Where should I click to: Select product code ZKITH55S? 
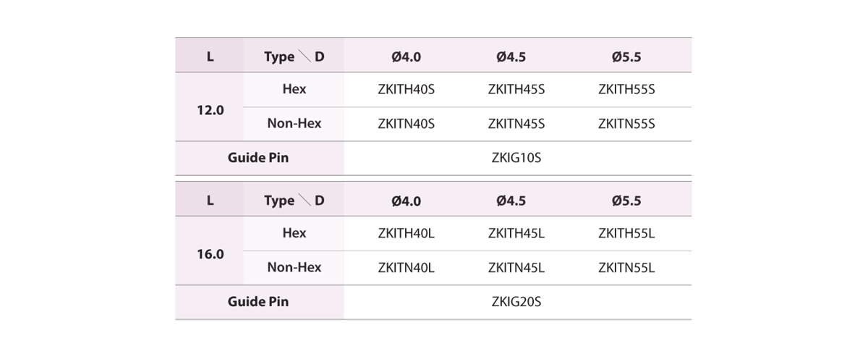pyautogui.click(x=626, y=90)
